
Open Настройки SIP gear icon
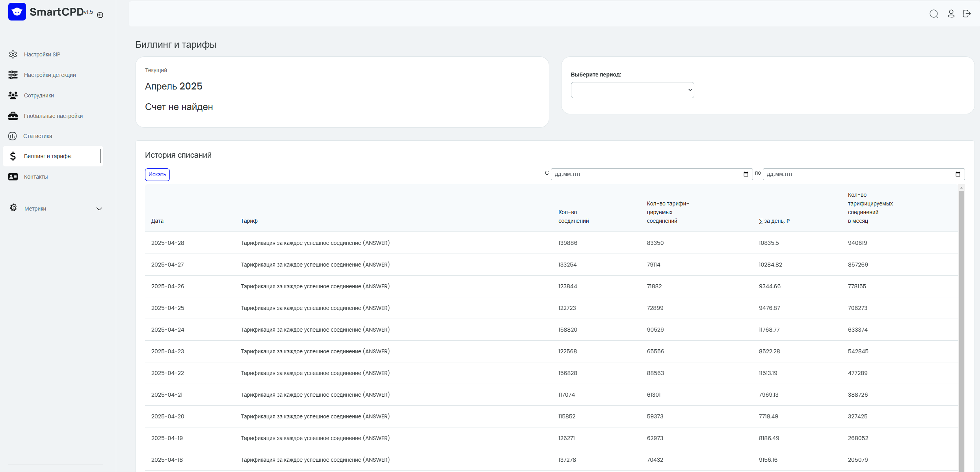13,54
